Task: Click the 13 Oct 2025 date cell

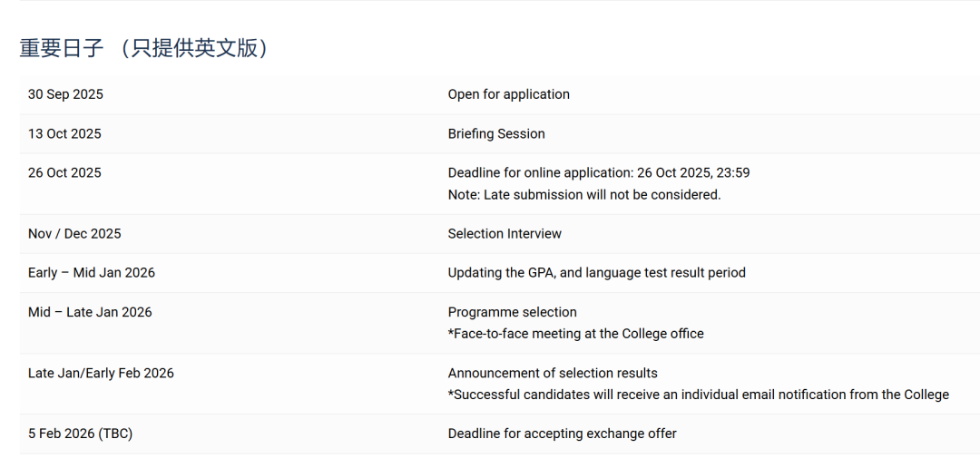Action: tap(64, 133)
